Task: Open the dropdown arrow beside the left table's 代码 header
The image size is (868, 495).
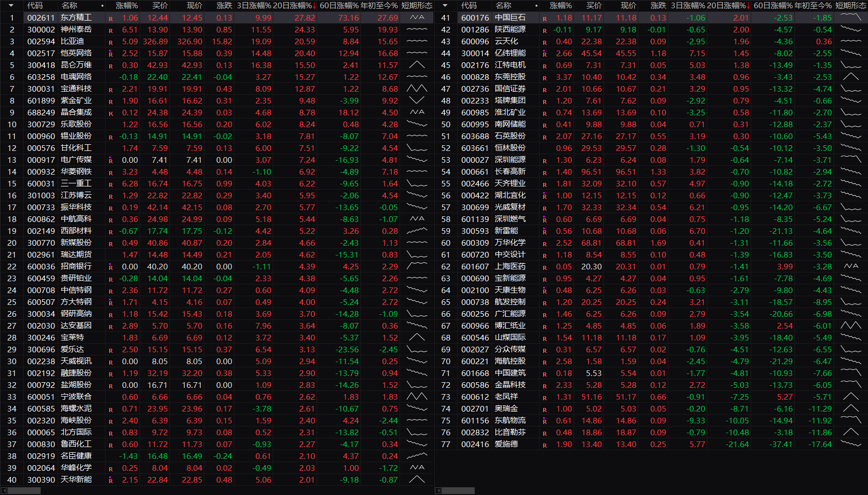Action: 11,6
